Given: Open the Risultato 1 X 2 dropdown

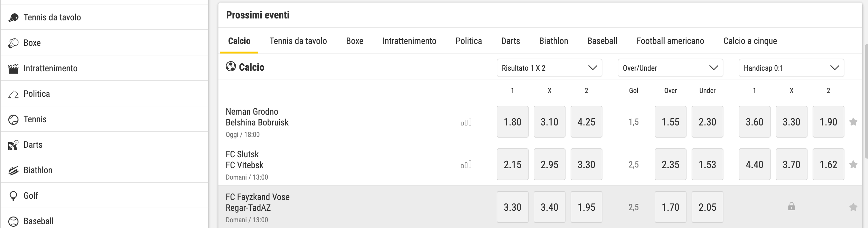Looking at the screenshot, I should click(x=549, y=68).
